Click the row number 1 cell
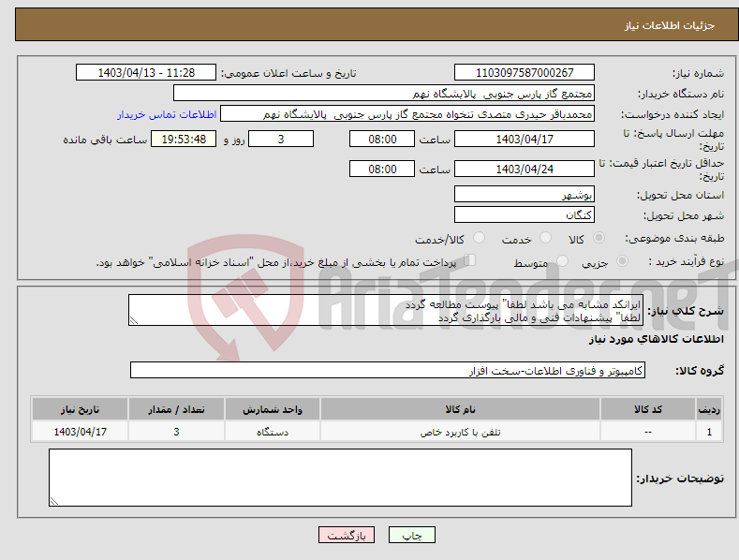739x560 pixels. coord(709,432)
